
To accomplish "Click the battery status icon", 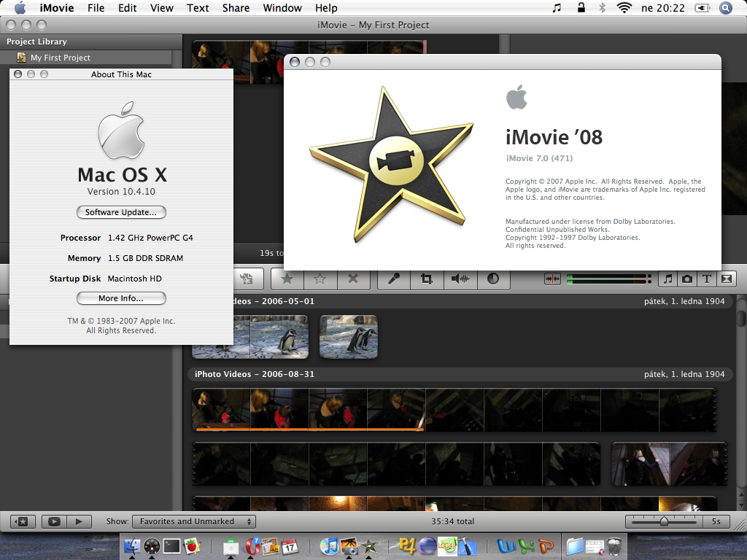I will pos(703,8).
